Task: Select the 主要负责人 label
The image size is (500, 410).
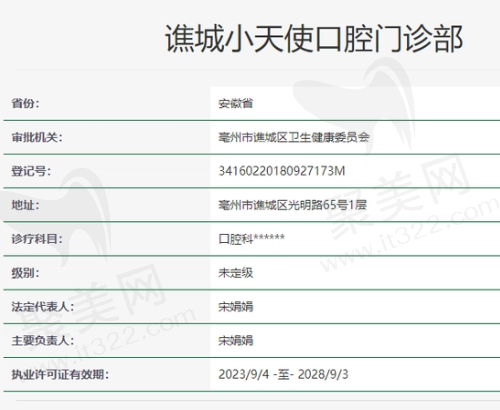Action: tap(43, 341)
